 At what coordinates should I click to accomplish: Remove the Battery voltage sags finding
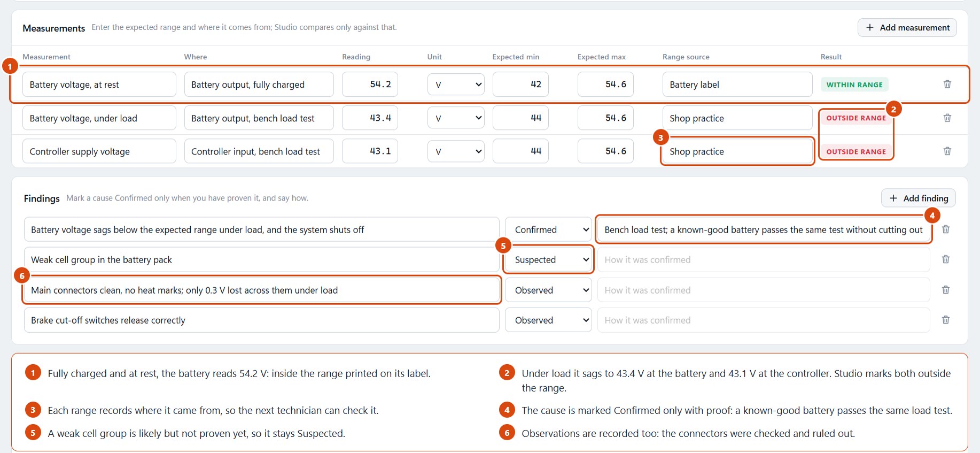click(945, 229)
